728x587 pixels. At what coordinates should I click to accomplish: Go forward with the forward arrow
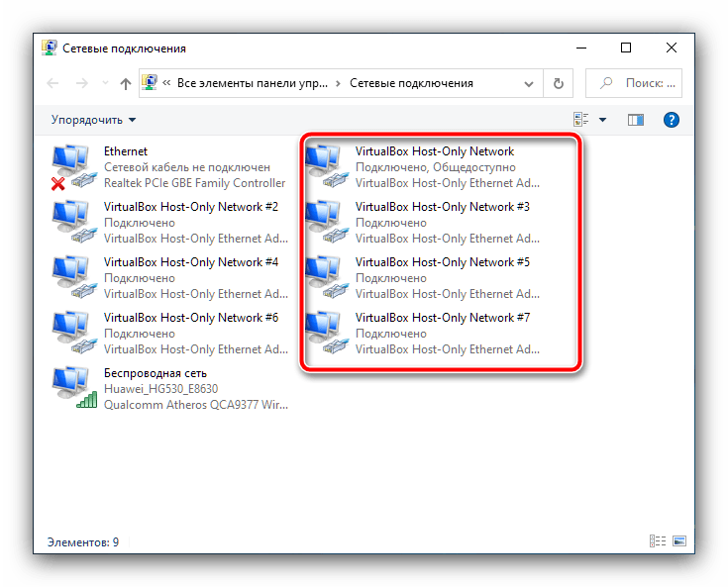click(81, 83)
